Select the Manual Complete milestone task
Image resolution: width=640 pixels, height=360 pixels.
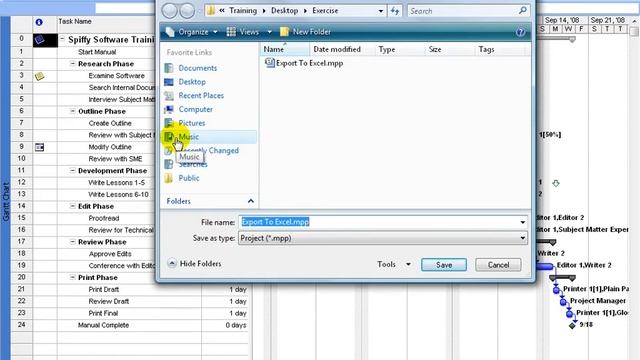[x=103, y=325]
